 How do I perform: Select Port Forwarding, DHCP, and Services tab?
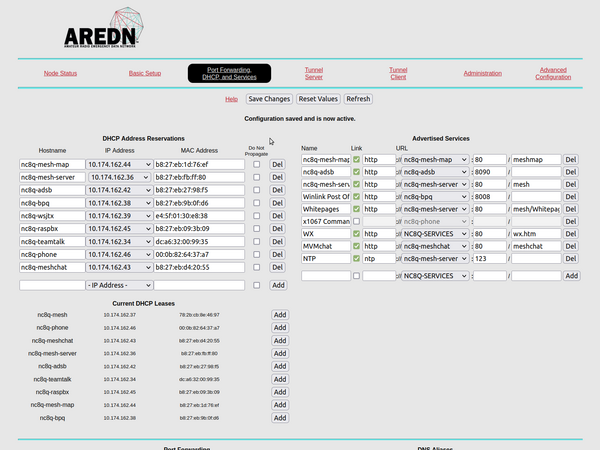[x=229, y=73]
